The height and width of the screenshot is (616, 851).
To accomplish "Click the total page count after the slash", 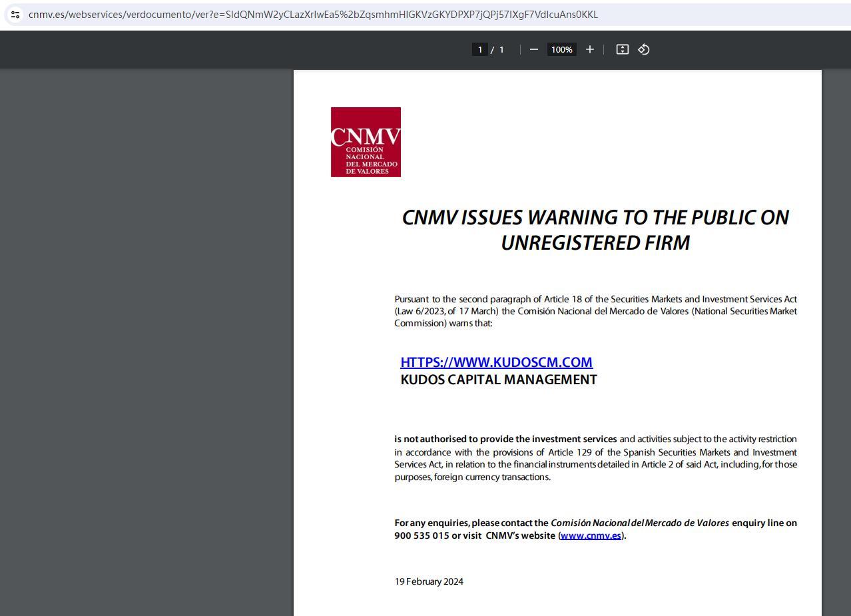I will (501, 49).
